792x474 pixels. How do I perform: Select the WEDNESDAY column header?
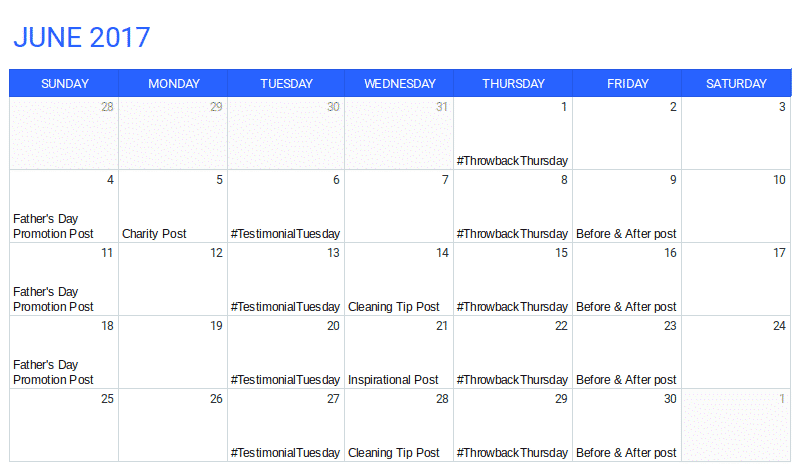(x=399, y=83)
